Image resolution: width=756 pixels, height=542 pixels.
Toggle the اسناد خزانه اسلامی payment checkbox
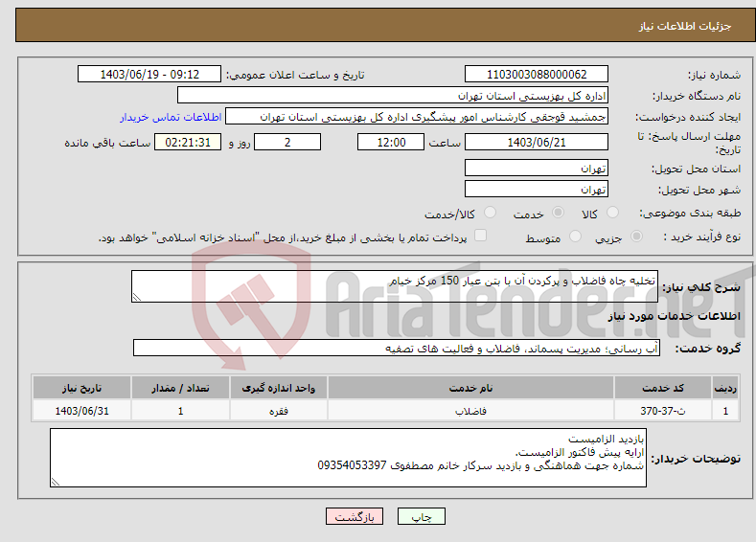pos(480,236)
